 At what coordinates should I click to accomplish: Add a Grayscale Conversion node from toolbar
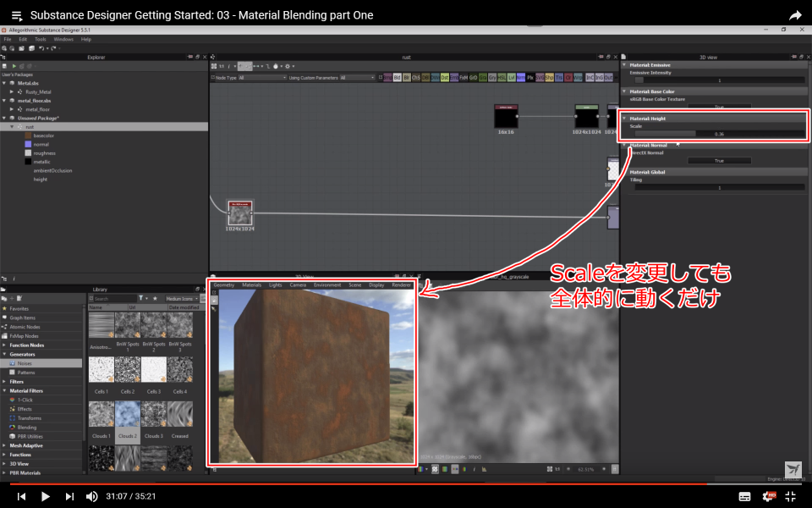[492, 78]
